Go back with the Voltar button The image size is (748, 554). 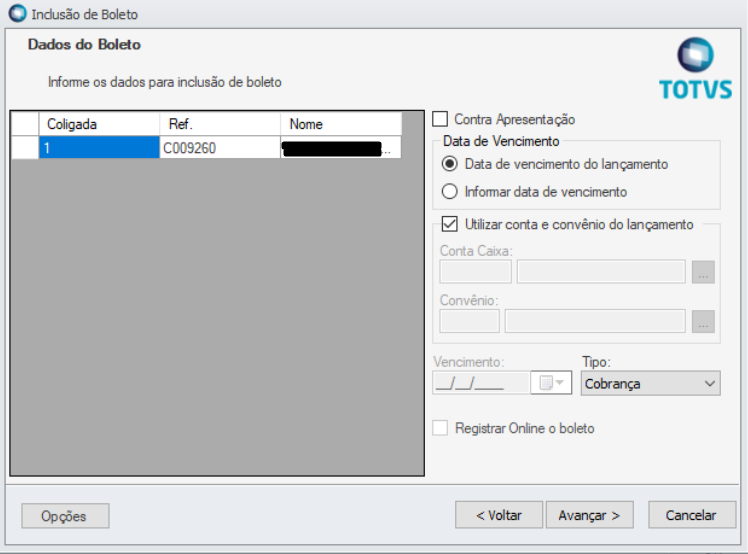click(498, 515)
